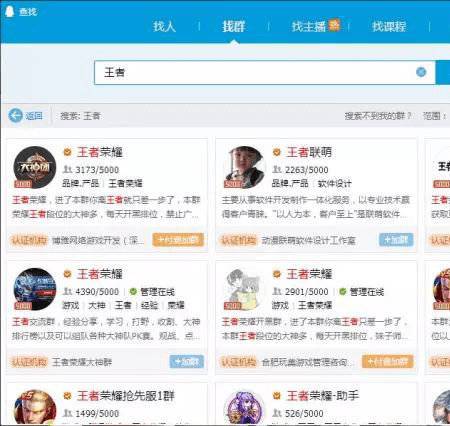
Task: Focus the search field containing 王者
Action: [x=265, y=72]
